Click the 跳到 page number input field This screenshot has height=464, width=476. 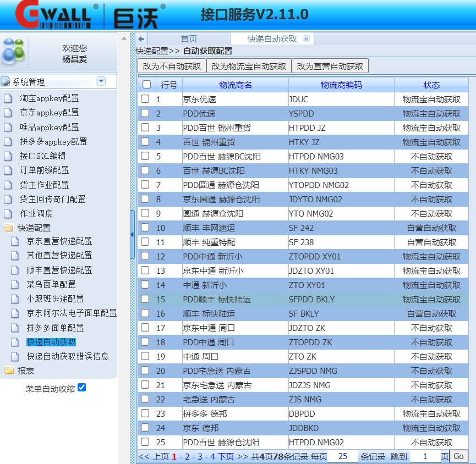tap(425, 456)
